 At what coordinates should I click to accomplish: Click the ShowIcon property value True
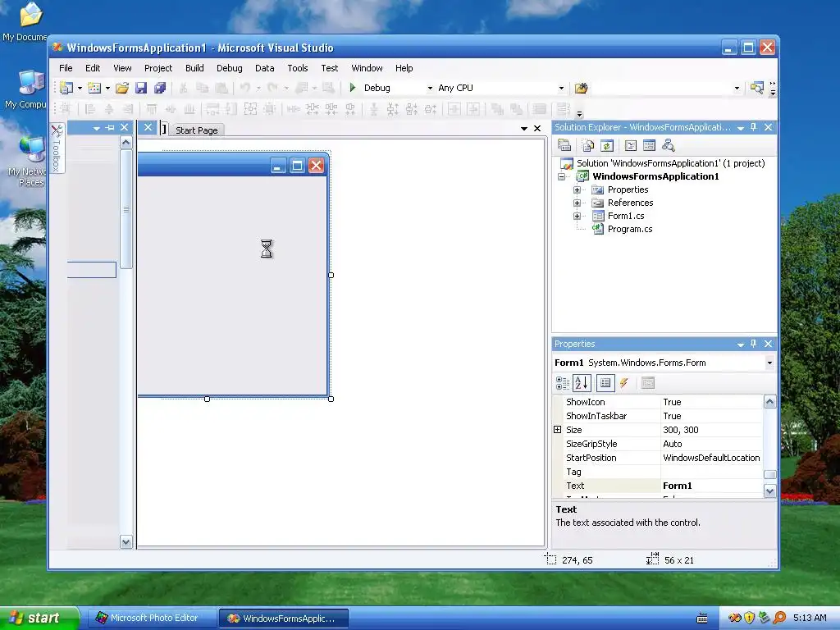coord(712,402)
